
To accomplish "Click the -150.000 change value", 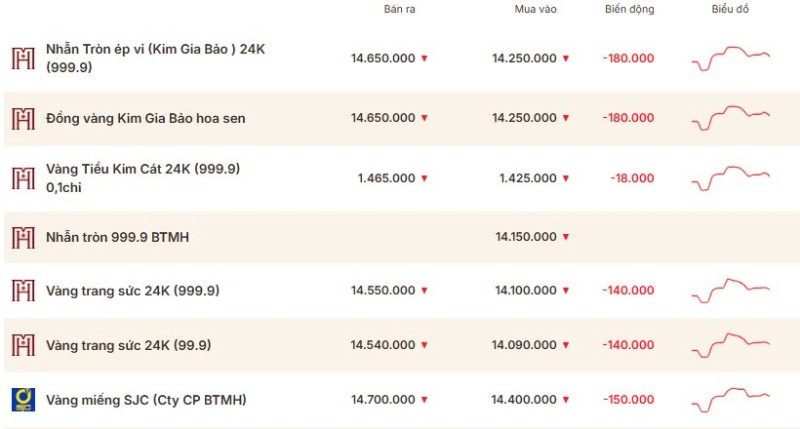I will pyautogui.click(x=629, y=400).
